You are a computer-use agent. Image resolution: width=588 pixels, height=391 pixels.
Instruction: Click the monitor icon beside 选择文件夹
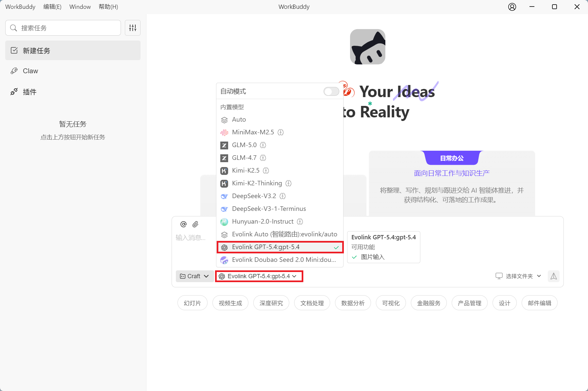tap(499, 276)
